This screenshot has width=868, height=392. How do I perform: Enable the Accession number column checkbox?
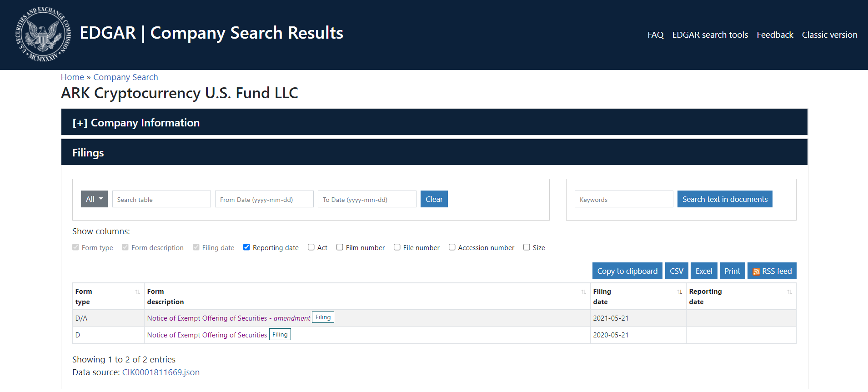[452, 247]
